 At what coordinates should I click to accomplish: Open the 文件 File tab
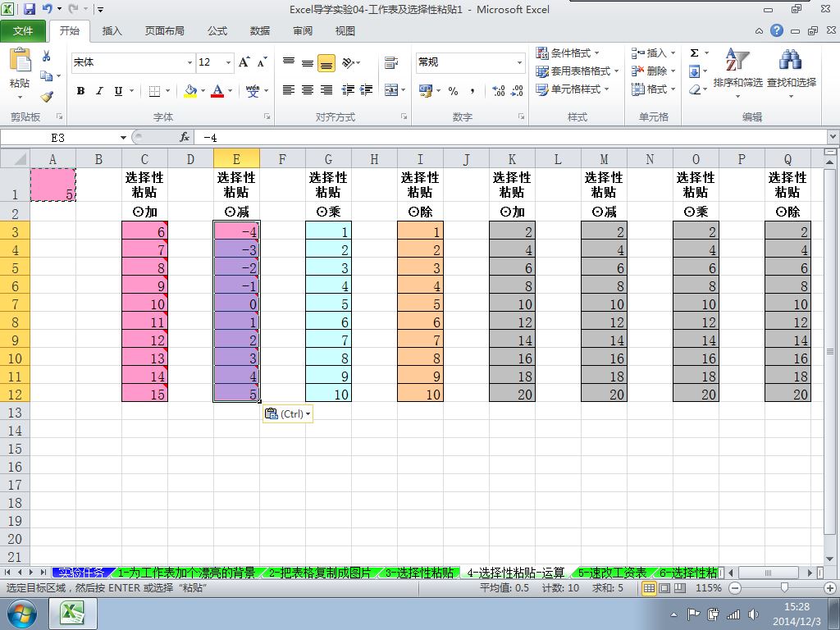[x=22, y=30]
